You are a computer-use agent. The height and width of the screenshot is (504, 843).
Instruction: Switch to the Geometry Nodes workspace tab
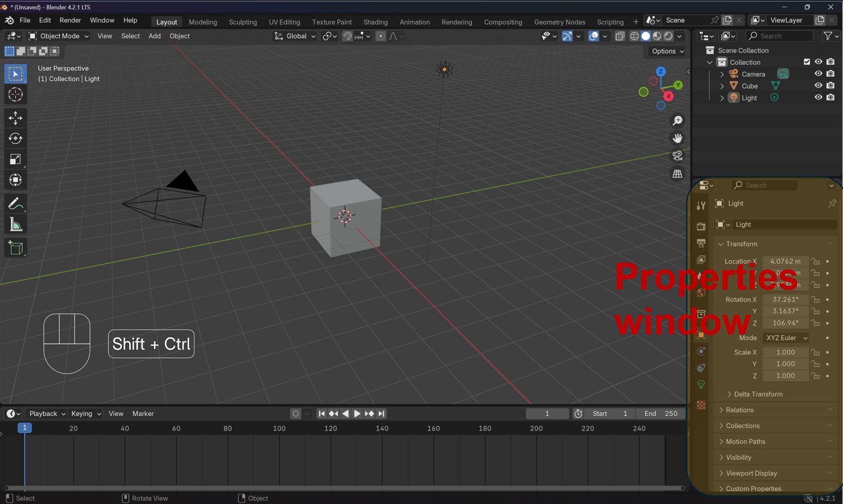click(x=560, y=22)
